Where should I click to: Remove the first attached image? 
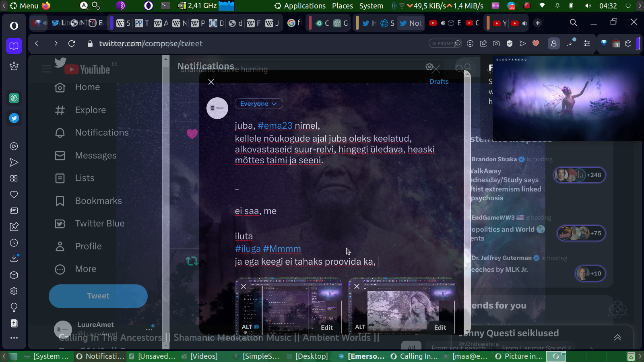244,286
